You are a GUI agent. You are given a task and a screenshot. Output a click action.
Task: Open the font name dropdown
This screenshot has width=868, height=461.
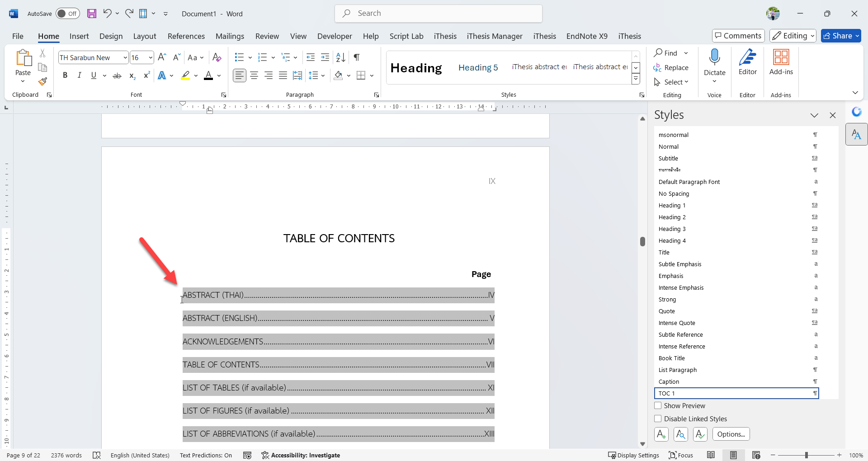click(x=125, y=57)
